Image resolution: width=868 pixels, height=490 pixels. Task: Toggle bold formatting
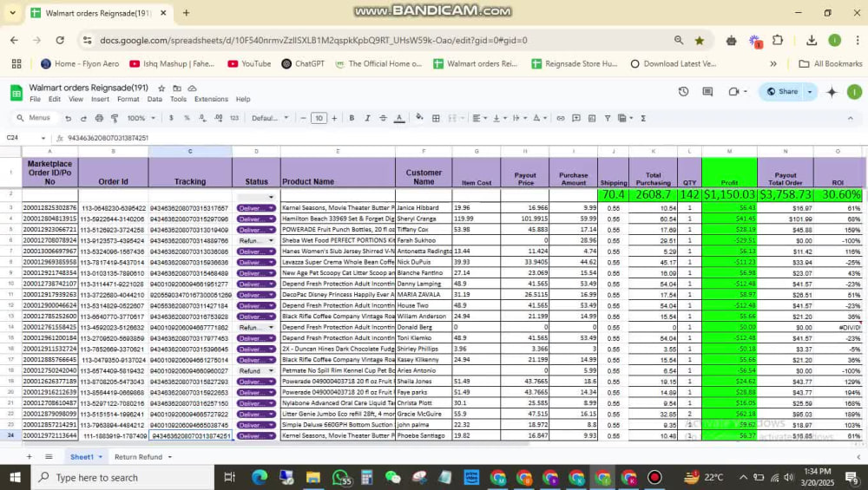352,118
